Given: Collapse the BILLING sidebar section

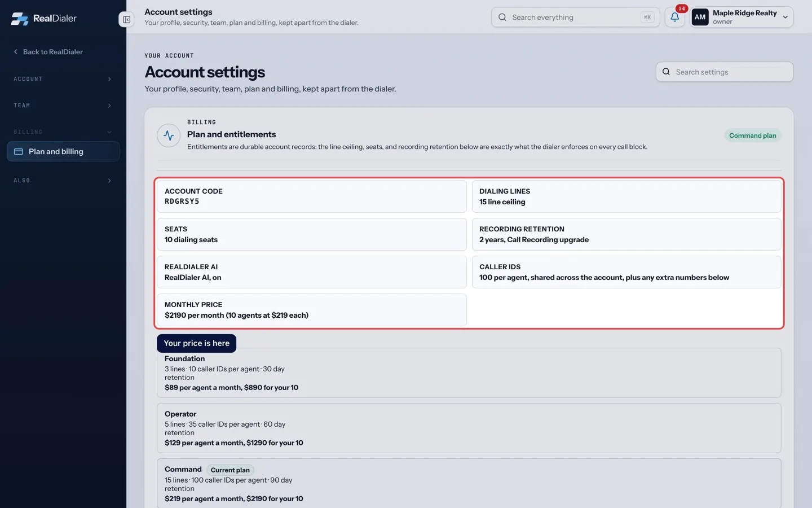Looking at the screenshot, I should click(x=63, y=132).
